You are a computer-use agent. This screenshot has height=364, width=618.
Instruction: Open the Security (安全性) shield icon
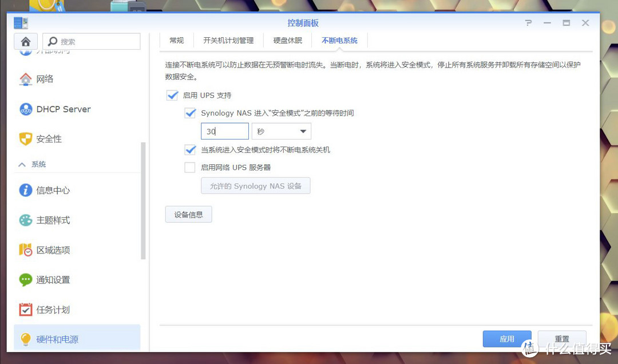coord(26,139)
